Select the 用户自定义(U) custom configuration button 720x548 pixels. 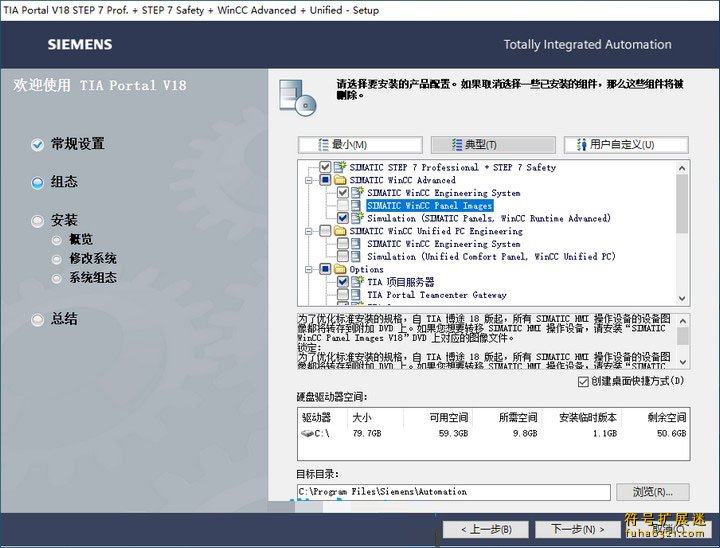coord(626,145)
